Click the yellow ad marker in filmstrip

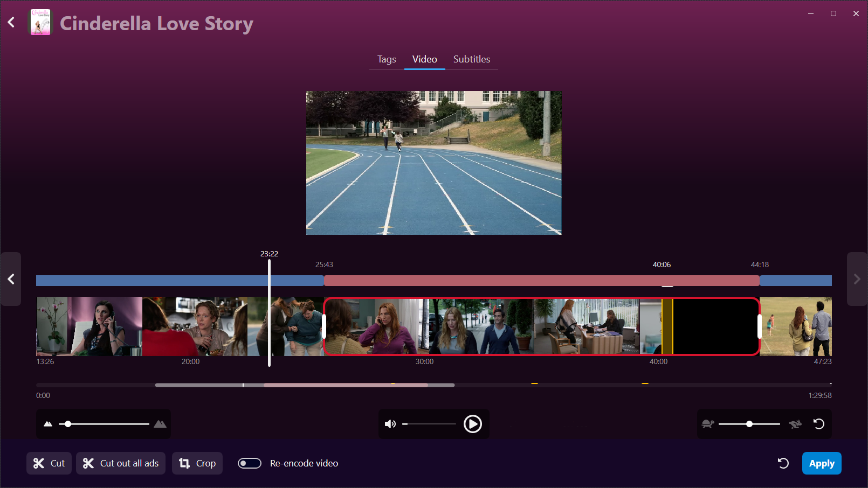click(x=667, y=326)
